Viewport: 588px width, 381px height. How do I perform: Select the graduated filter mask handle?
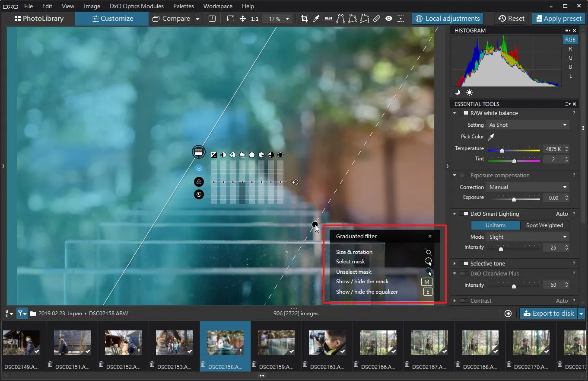coord(198,151)
